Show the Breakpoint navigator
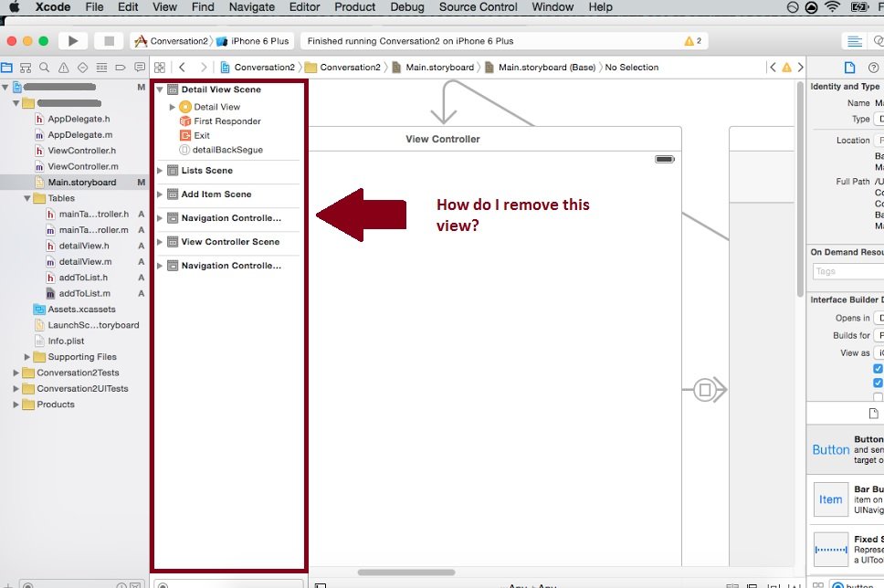The height and width of the screenshot is (588, 884). click(120, 68)
